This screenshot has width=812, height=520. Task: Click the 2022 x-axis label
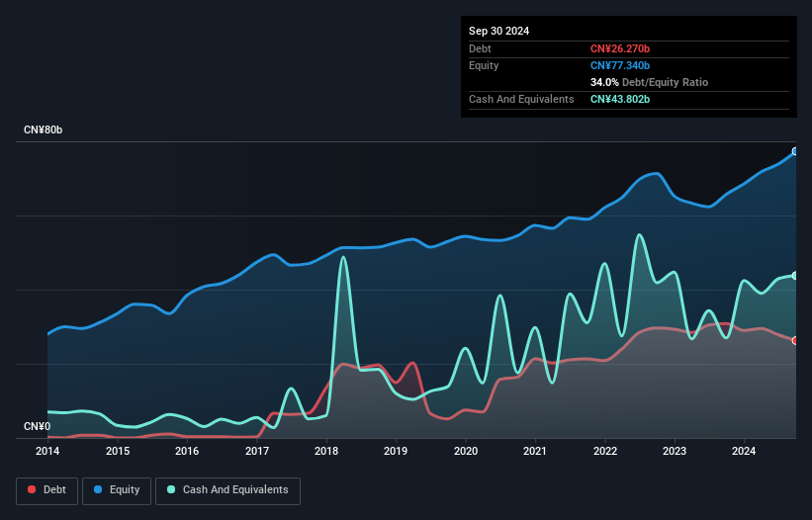[605, 451]
